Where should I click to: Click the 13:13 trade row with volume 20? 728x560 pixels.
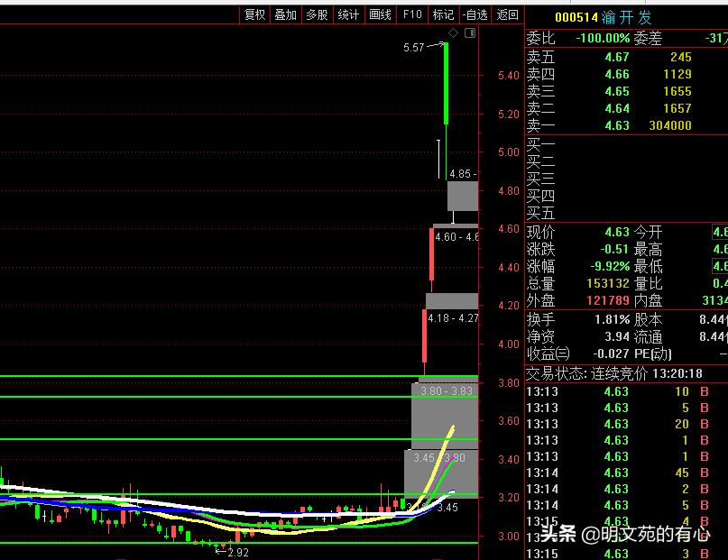pyautogui.click(x=626, y=424)
